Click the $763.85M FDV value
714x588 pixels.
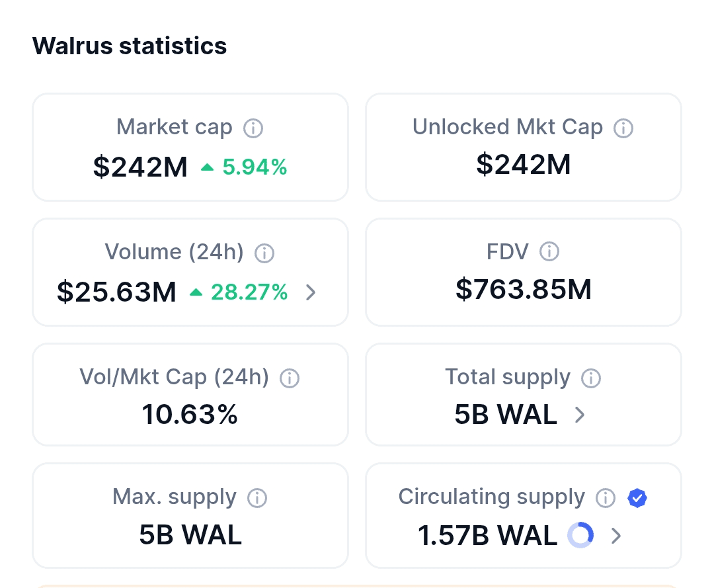tap(524, 290)
